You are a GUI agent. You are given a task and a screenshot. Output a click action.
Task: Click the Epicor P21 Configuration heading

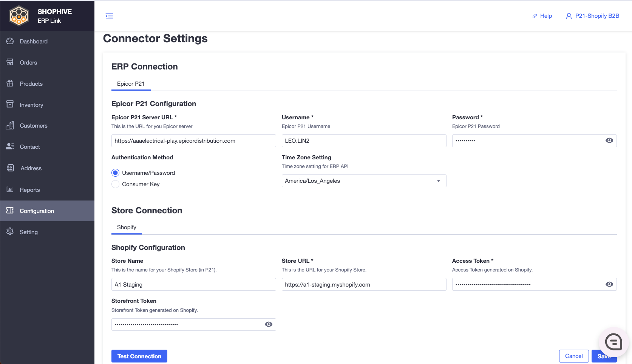(x=154, y=104)
